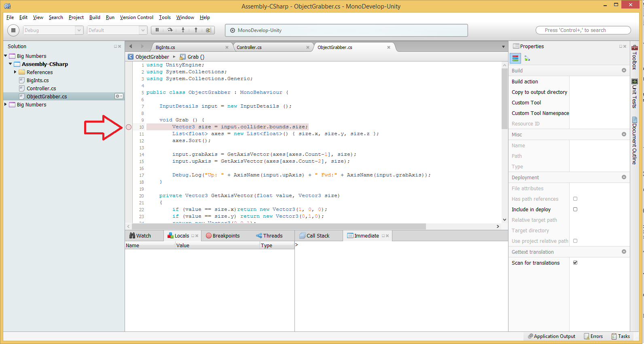Open the Version Control menu
The width and height of the screenshot is (644, 344).
136,17
